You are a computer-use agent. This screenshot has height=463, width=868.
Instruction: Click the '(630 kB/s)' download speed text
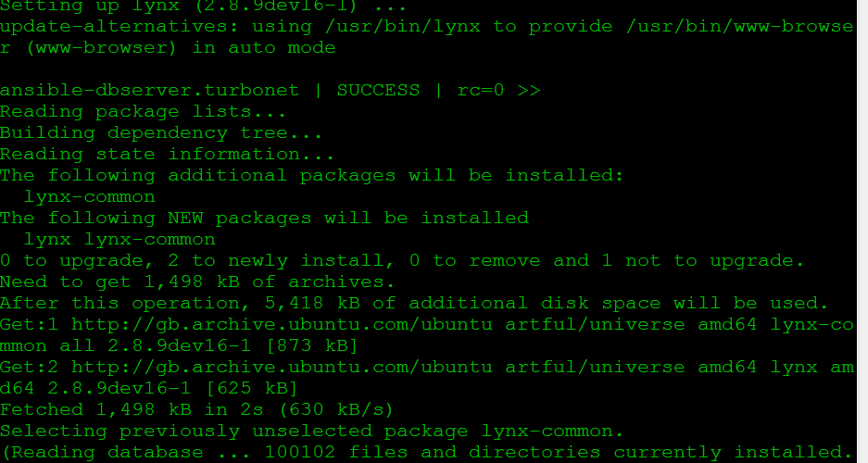point(336,410)
